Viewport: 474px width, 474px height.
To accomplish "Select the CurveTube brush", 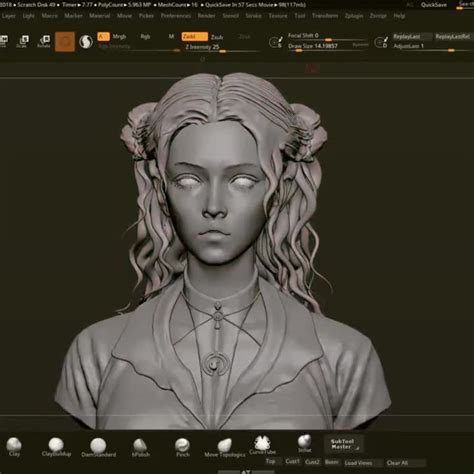I will point(262,445).
